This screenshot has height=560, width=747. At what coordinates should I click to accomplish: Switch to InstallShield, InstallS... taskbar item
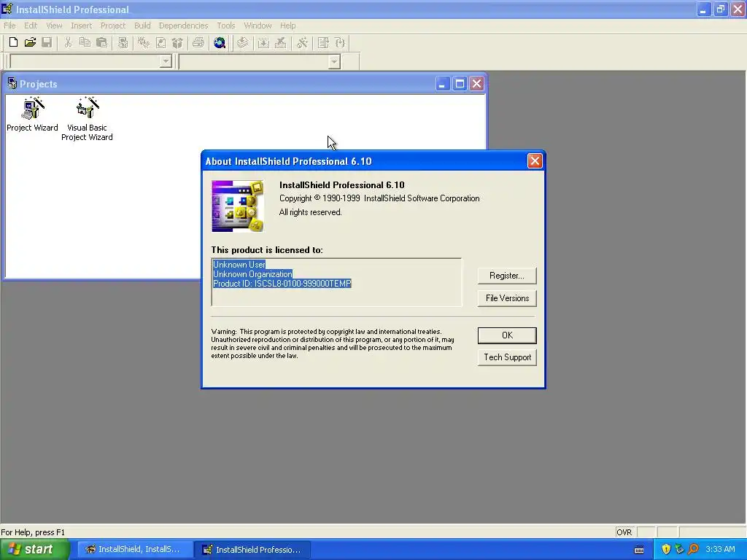click(x=135, y=549)
